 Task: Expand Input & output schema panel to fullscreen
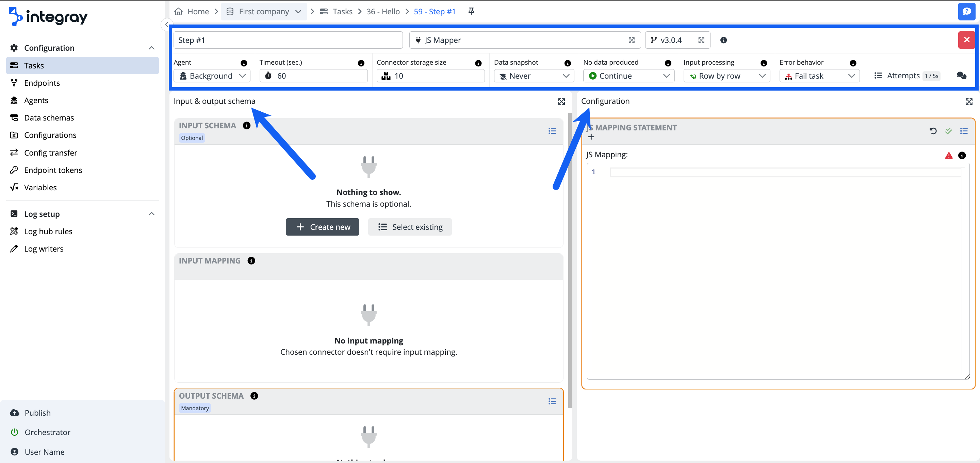561,102
